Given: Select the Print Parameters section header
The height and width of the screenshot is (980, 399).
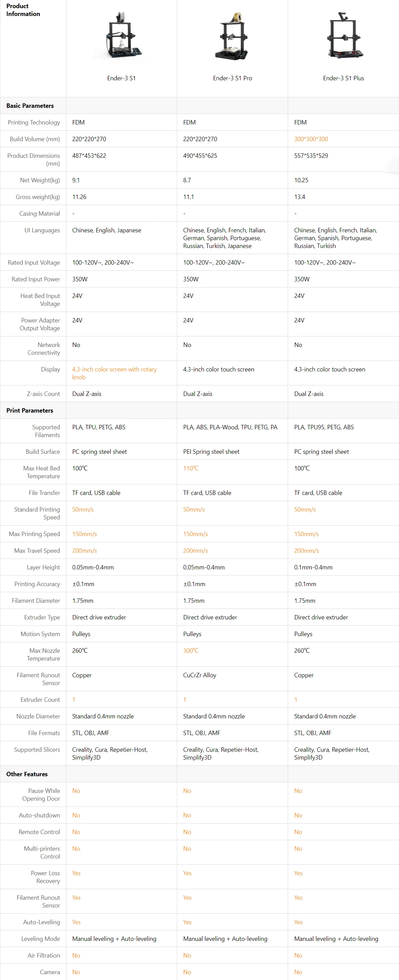Looking at the screenshot, I should point(30,411).
